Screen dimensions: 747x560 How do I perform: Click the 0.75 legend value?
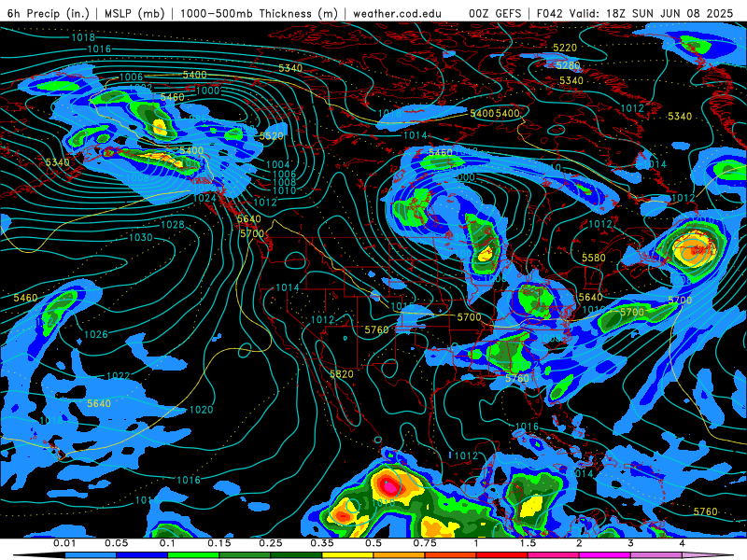425,543
